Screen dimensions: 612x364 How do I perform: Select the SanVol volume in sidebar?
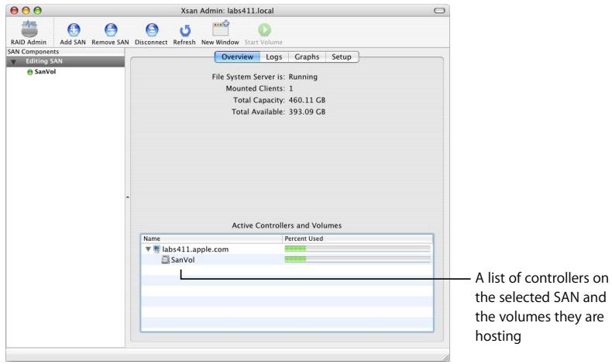(x=45, y=72)
